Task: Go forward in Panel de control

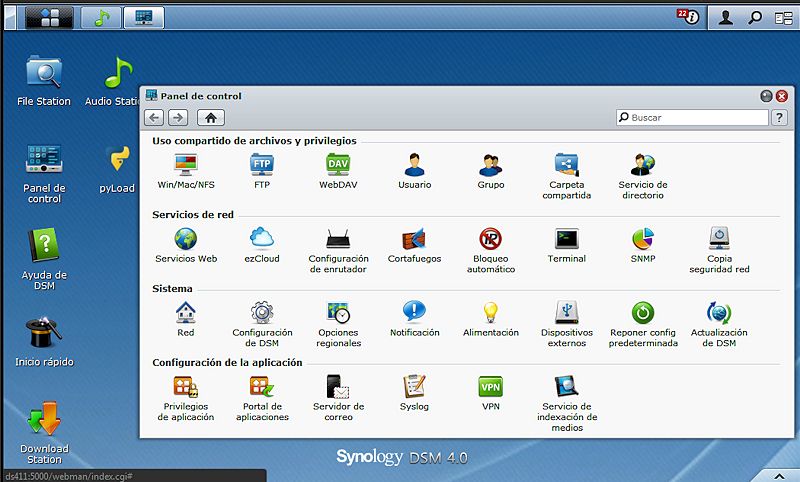Action: point(178,118)
